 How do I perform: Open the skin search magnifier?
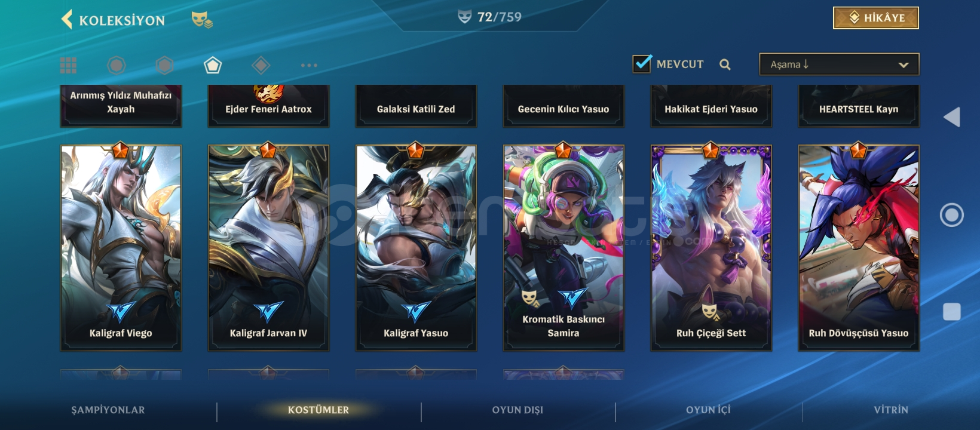pyautogui.click(x=725, y=64)
